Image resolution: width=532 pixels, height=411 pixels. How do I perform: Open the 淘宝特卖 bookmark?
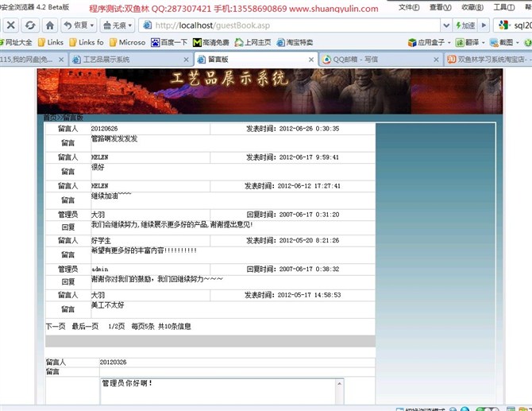pos(295,42)
